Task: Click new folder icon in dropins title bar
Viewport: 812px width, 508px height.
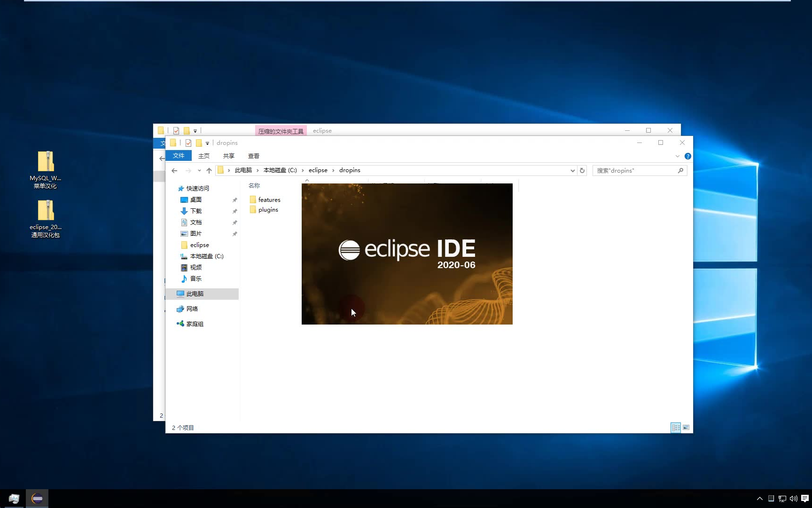Action: tap(199, 143)
